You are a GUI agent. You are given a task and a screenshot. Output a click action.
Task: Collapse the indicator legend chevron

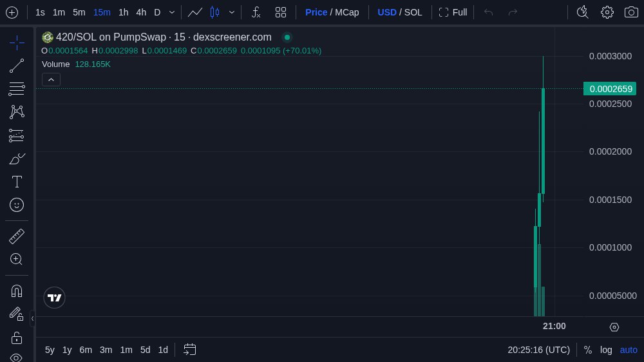point(52,79)
